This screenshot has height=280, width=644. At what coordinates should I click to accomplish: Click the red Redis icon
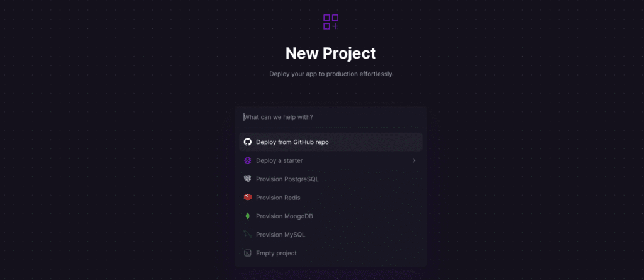coord(248,198)
